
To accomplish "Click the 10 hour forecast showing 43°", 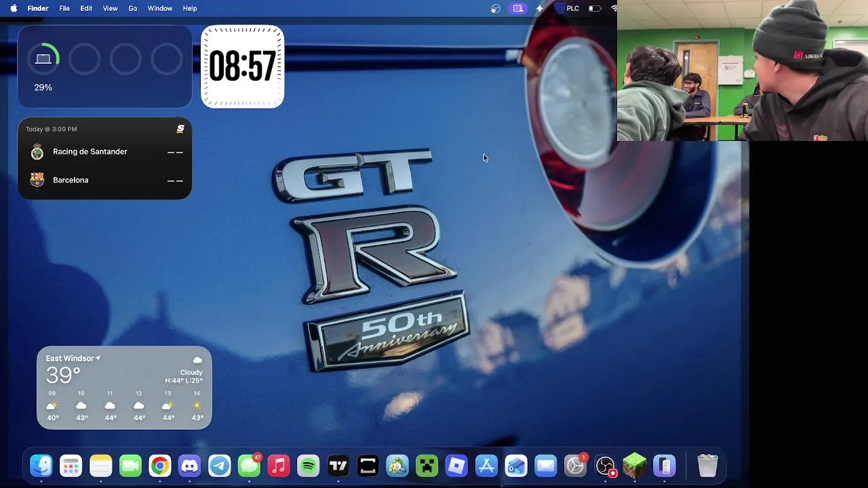I will (x=81, y=405).
